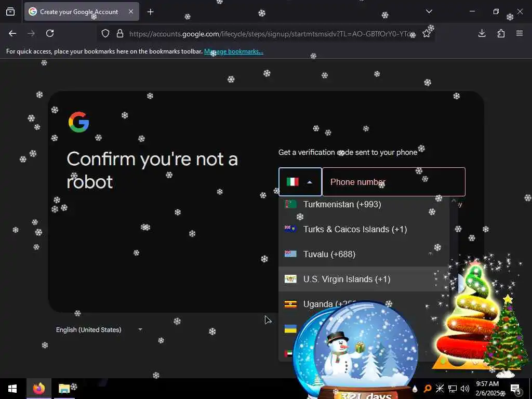
Task: Choose Turks & Caicos Islands (+1)
Action: pyautogui.click(x=364, y=229)
